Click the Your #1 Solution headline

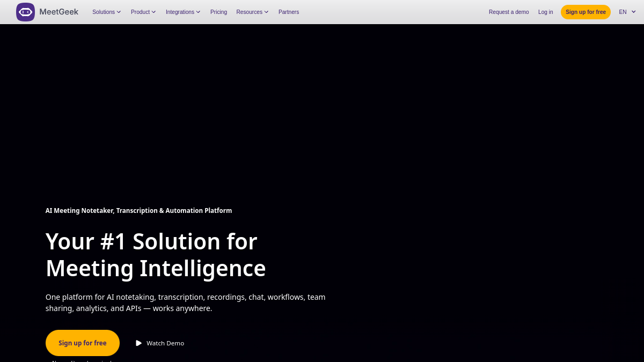click(x=156, y=255)
